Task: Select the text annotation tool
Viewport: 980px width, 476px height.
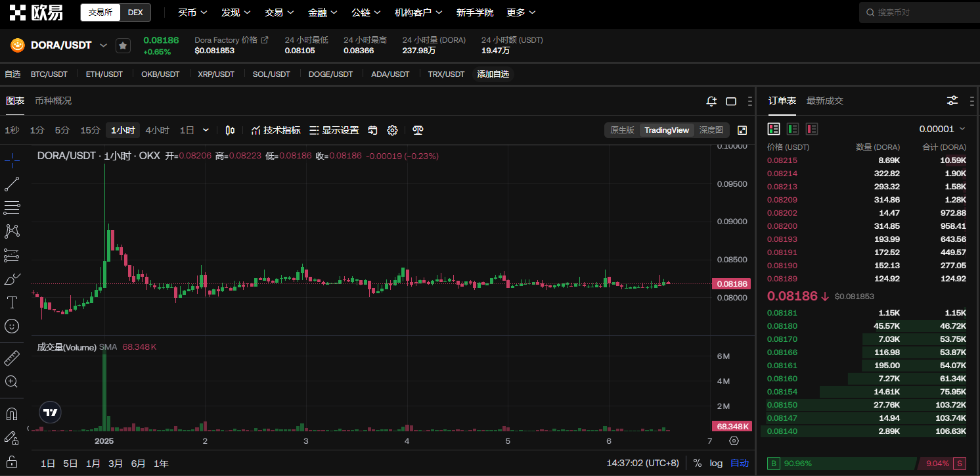Action: [12, 302]
